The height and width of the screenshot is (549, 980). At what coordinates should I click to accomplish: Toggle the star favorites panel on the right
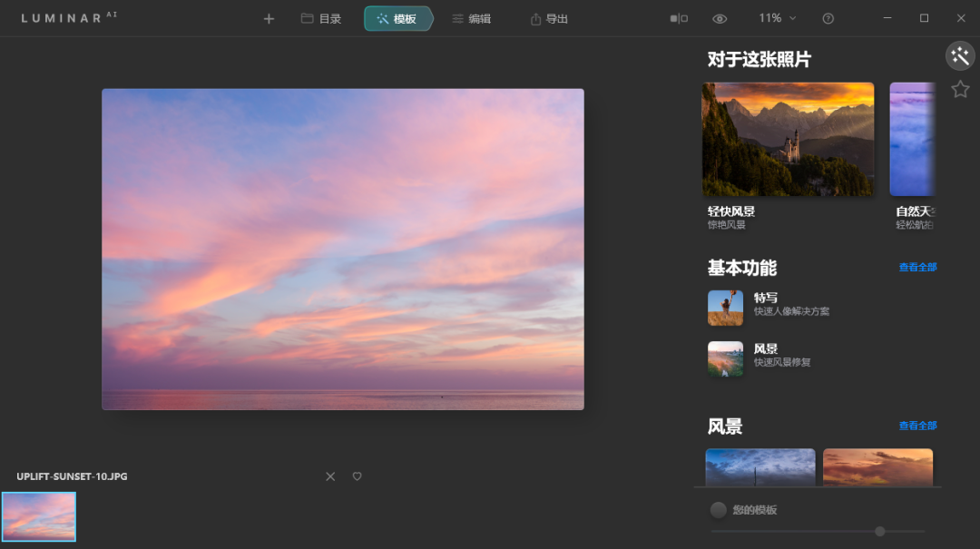[960, 89]
